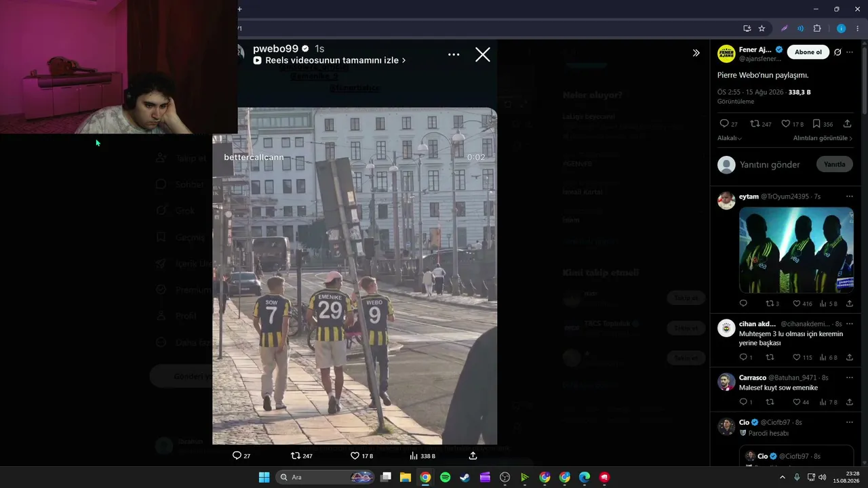Close the media viewer with the X icon

point(482,55)
